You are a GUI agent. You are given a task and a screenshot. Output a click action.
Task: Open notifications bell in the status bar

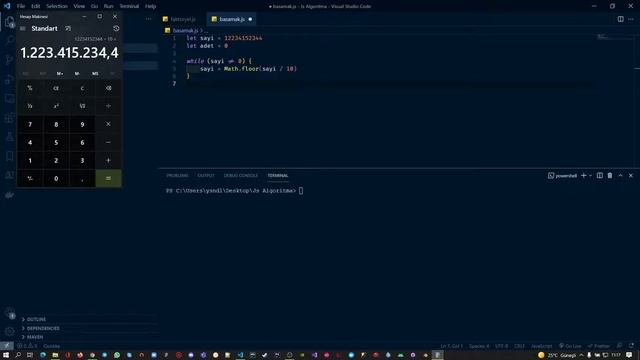tap(631, 346)
